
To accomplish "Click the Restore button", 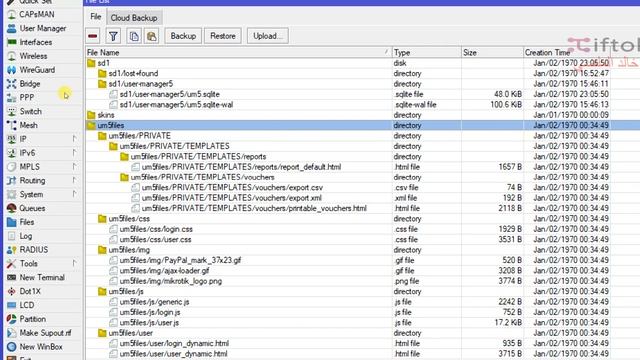I will coord(223,36).
